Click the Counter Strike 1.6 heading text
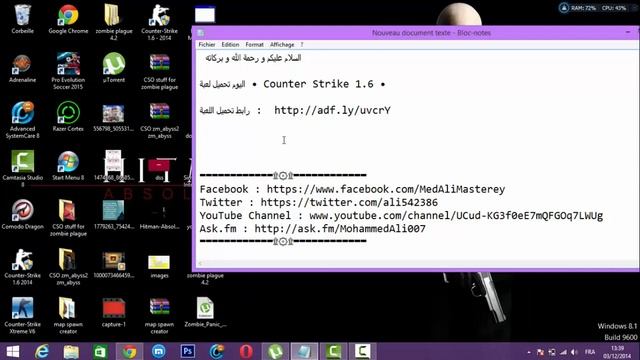 [x=318, y=84]
